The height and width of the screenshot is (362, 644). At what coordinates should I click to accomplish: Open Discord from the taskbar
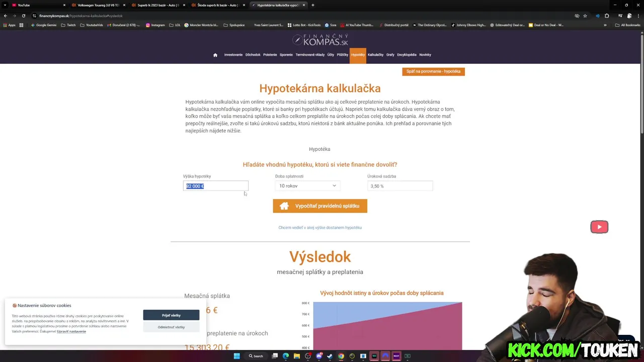click(319, 356)
